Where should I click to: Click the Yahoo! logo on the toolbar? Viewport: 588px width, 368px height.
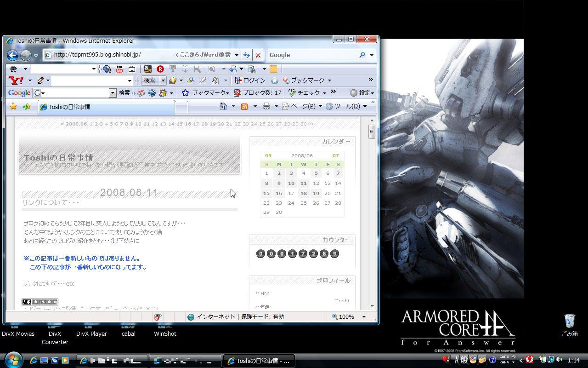[x=17, y=80]
